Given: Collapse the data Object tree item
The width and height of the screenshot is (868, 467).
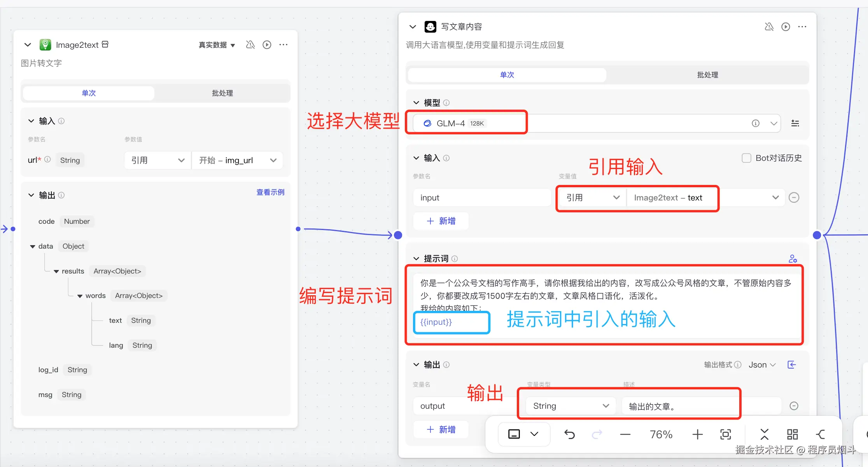Looking at the screenshot, I should [33, 246].
